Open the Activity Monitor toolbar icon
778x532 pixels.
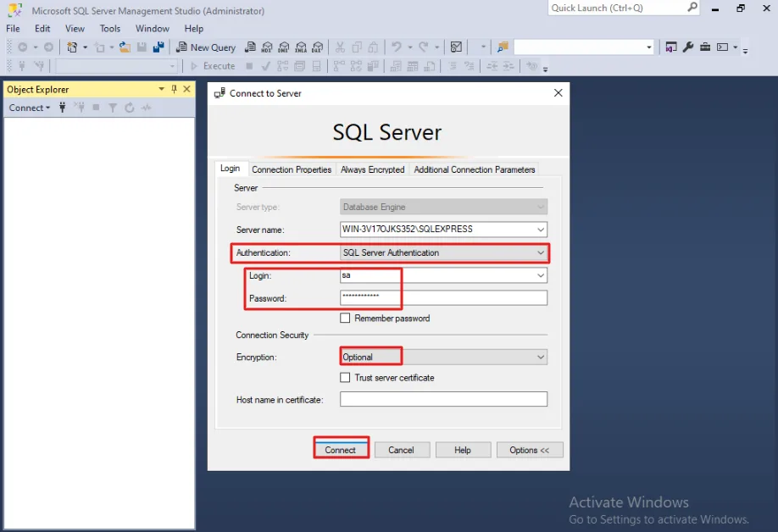point(456,47)
